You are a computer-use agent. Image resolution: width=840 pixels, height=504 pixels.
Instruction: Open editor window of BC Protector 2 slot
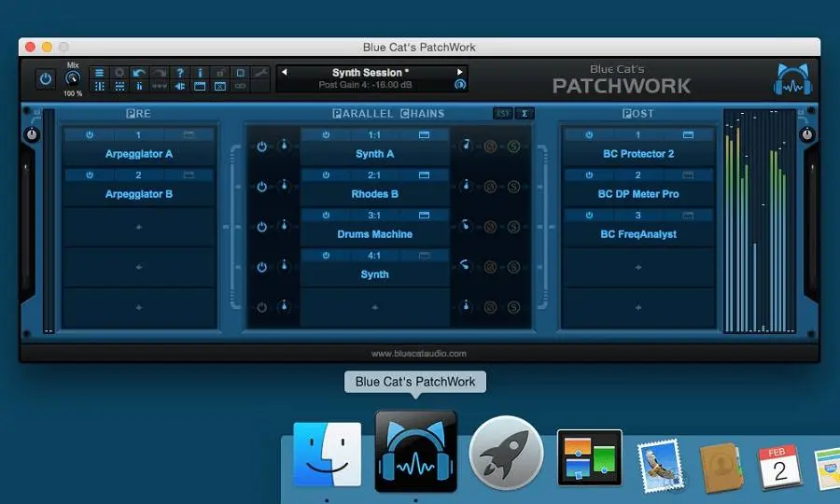(x=688, y=135)
